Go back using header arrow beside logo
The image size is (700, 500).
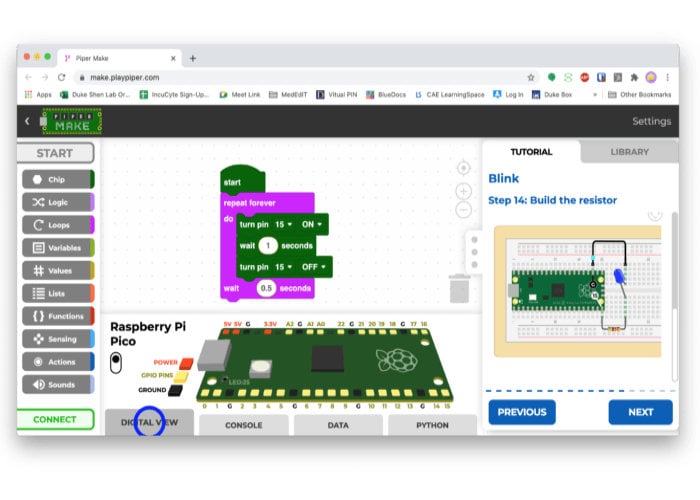[27, 121]
